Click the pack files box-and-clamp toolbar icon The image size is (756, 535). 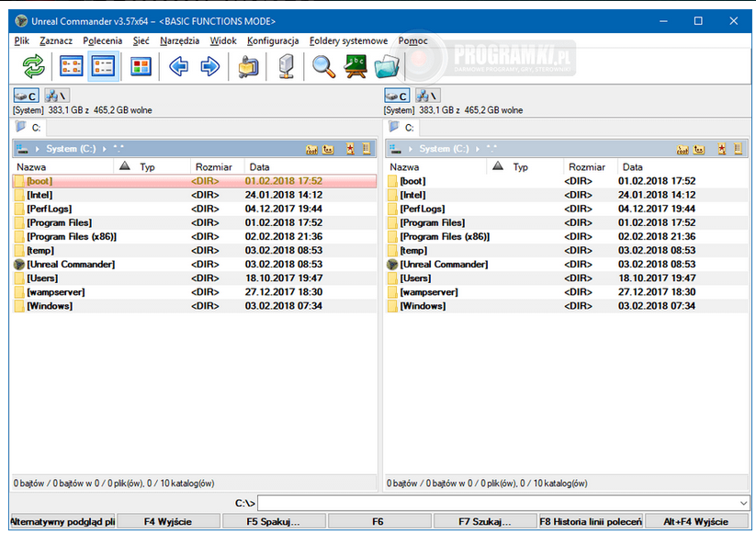(x=248, y=66)
